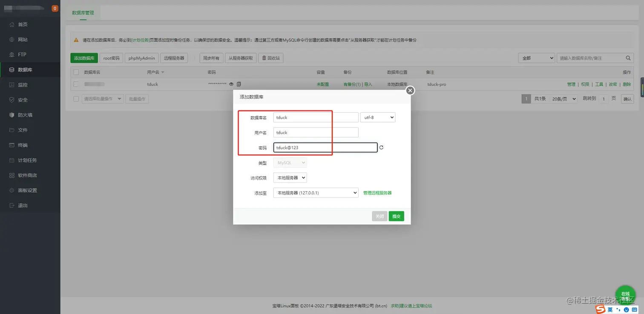Viewport: 644px width, 314px height.
Task: Select 数据库 in the sidebar
Action: click(30, 70)
